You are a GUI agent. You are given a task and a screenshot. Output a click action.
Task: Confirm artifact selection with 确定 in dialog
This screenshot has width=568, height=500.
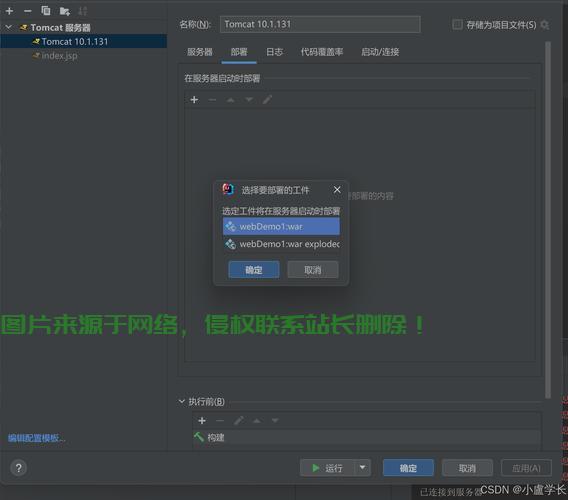[x=254, y=270]
